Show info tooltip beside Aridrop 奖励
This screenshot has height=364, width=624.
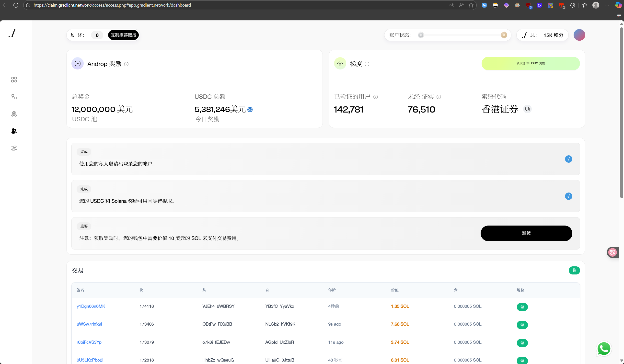(x=126, y=64)
